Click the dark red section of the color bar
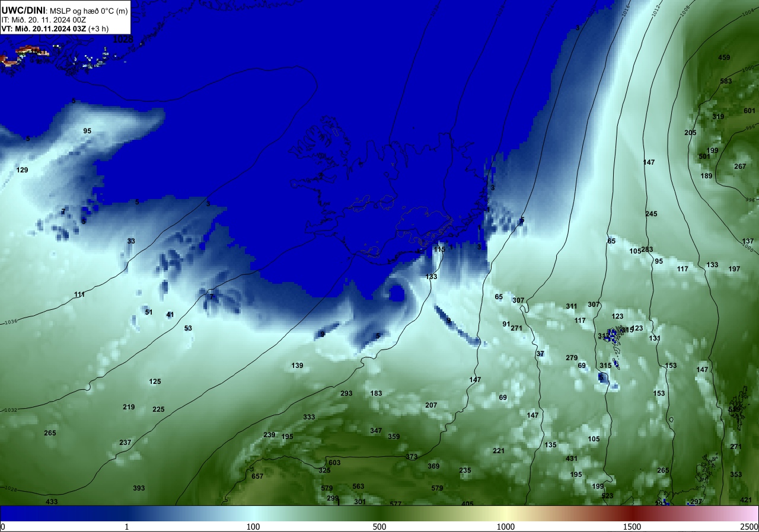Viewport: 759px width, 532px height. tap(632, 513)
